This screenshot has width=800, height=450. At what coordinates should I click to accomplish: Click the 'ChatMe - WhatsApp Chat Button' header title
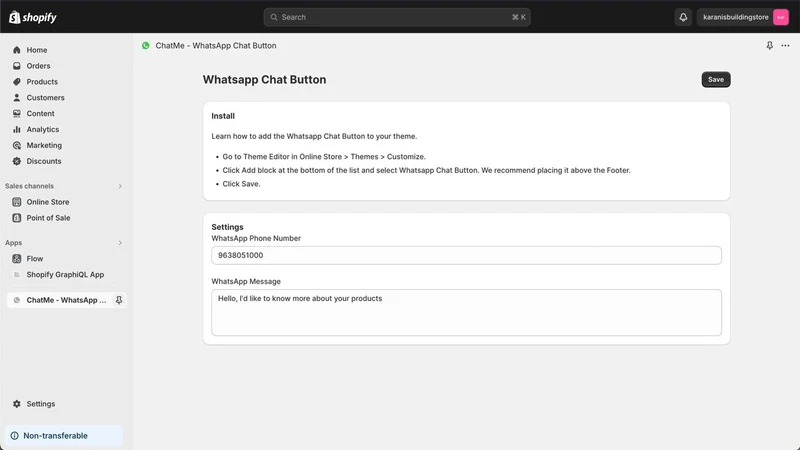click(216, 45)
